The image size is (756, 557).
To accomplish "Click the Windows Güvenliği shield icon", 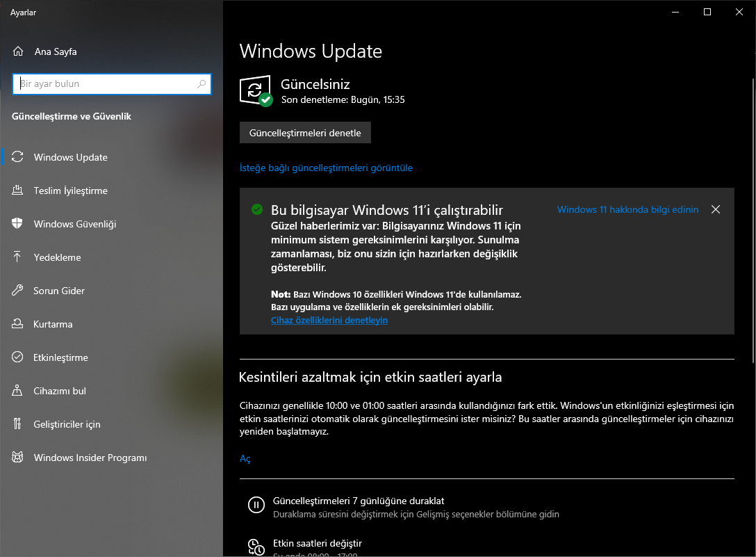I will click(x=17, y=223).
